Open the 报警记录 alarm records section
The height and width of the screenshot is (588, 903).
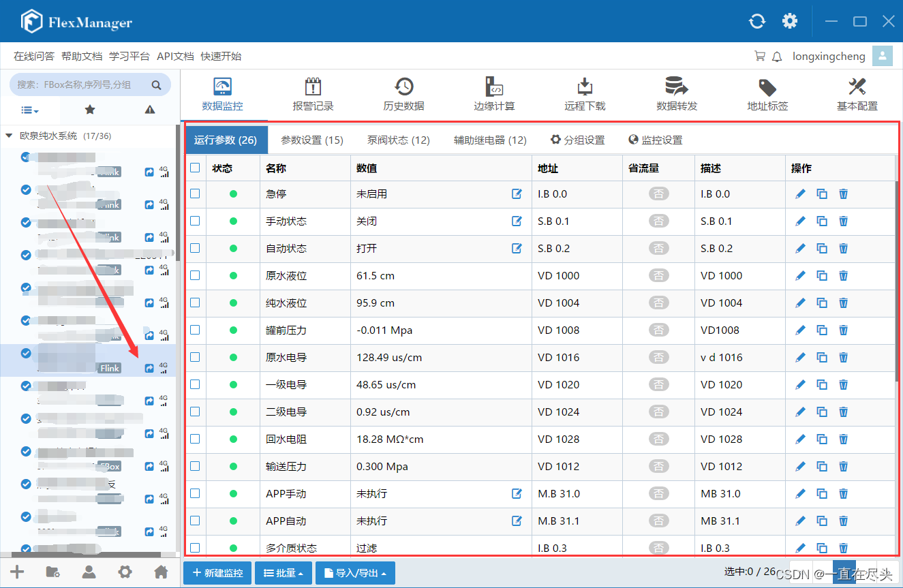313,95
